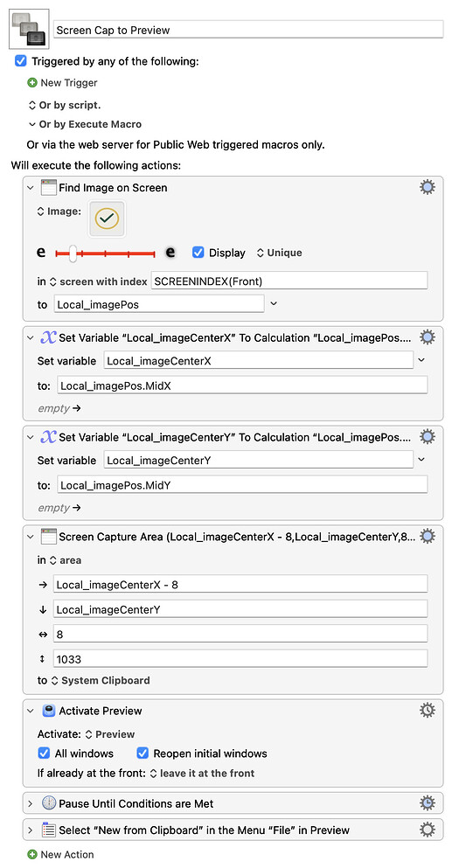The width and height of the screenshot is (452, 868).
Task: Open gear menu for Pause Until Conditions are Met
Action: point(427,803)
